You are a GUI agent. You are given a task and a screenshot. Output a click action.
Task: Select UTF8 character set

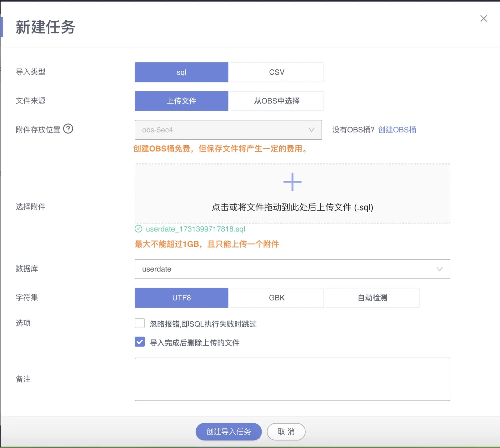pos(181,298)
